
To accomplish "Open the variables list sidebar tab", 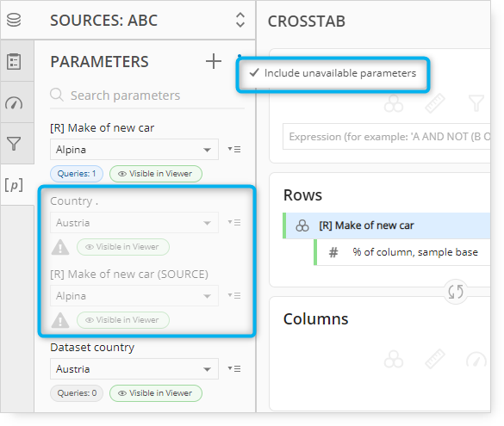I will (x=14, y=61).
